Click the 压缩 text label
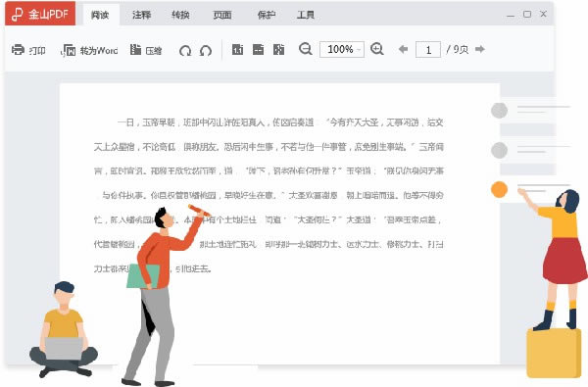Screen dimensions: 588x387 (x=154, y=50)
